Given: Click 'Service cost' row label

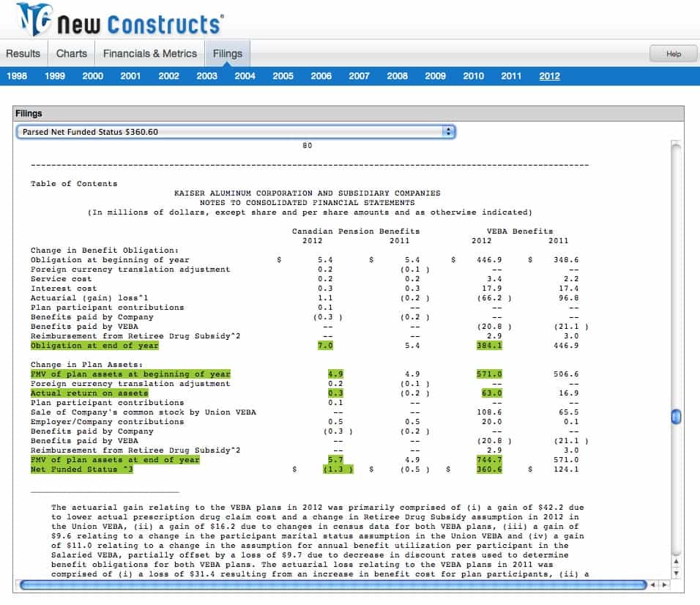Looking at the screenshot, I should (x=62, y=279).
